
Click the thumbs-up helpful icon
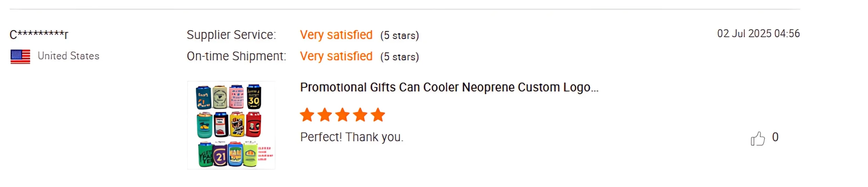[757, 138]
